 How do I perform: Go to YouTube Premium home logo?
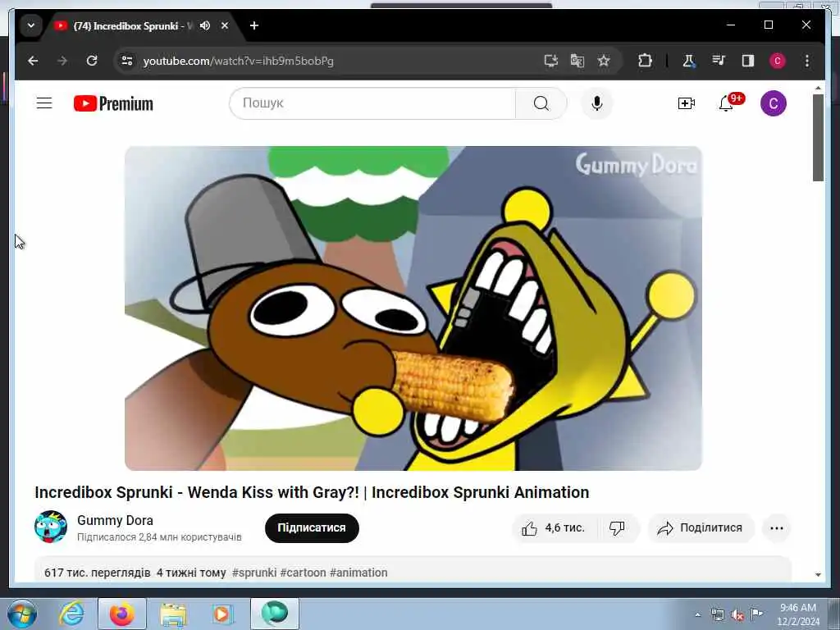pyautogui.click(x=113, y=103)
